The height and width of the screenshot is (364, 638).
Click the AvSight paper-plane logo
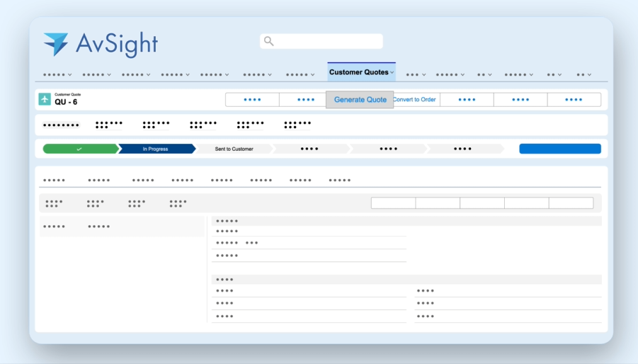[56, 44]
